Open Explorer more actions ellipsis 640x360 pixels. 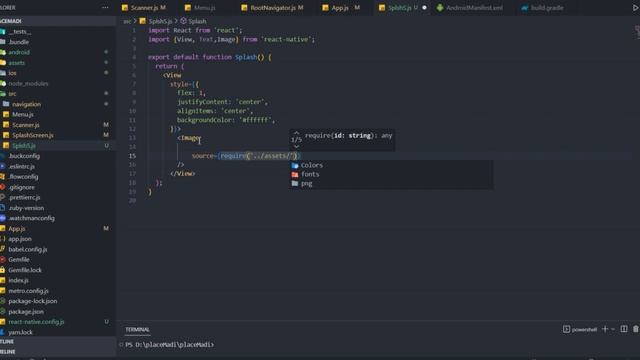(x=105, y=7)
